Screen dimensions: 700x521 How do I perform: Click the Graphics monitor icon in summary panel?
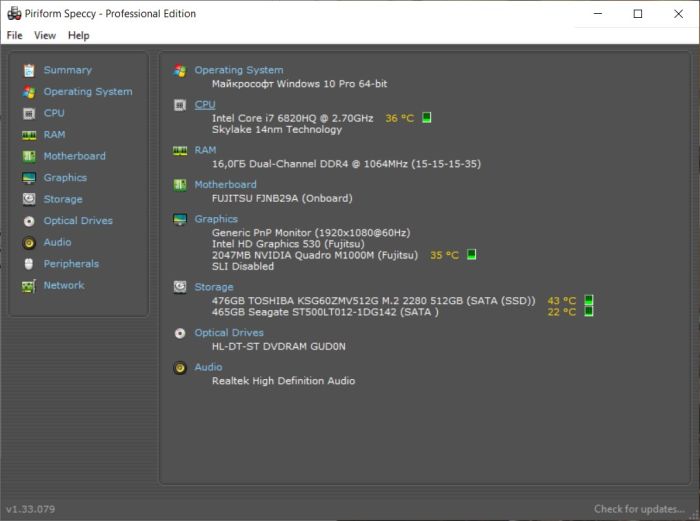coord(180,219)
